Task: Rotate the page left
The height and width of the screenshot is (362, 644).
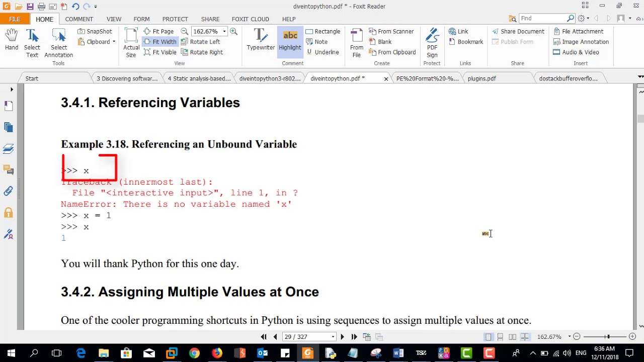Action: [x=200, y=42]
